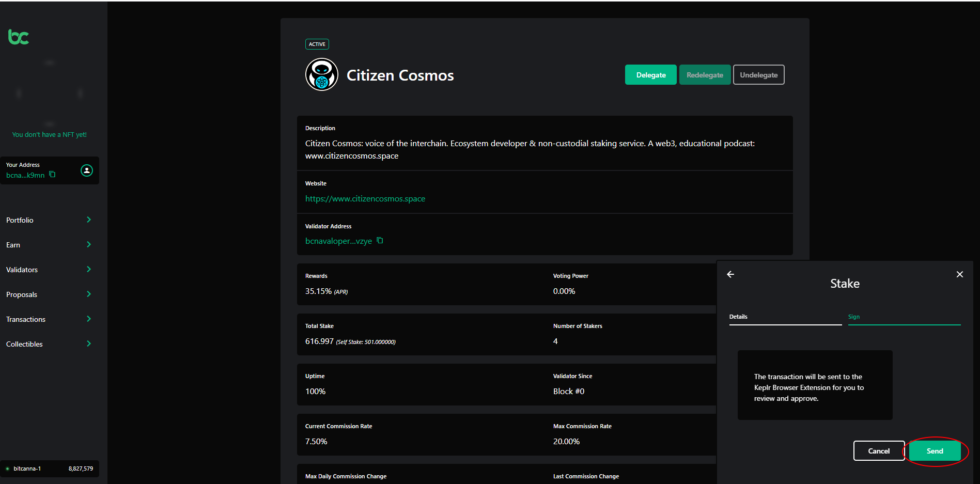Viewport: 980px width, 484px height.
Task: Expand the Collectibles menu
Action: (89, 344)
